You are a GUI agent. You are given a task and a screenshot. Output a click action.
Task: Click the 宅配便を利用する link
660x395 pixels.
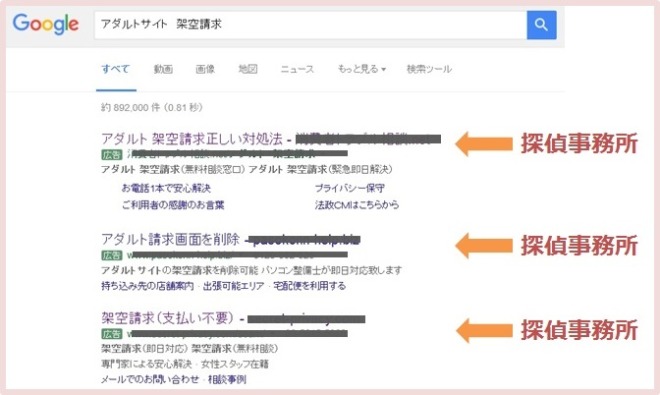[309, 286]
